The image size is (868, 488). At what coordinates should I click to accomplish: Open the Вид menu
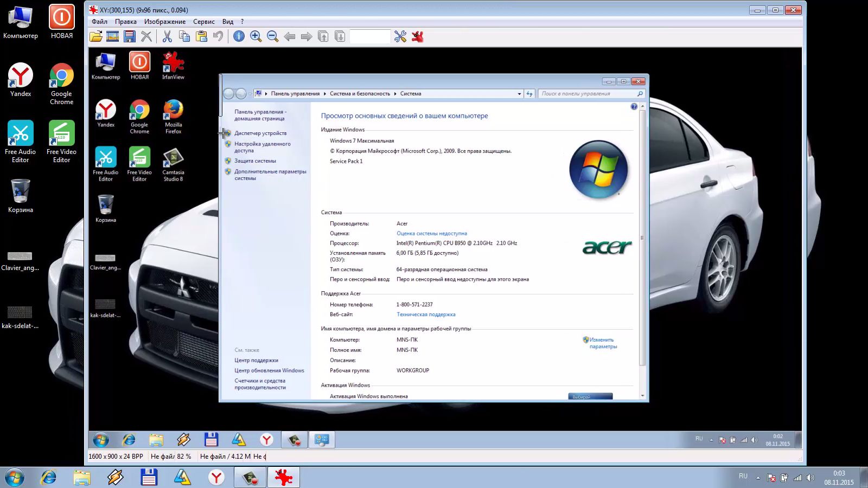click(228, 22)
